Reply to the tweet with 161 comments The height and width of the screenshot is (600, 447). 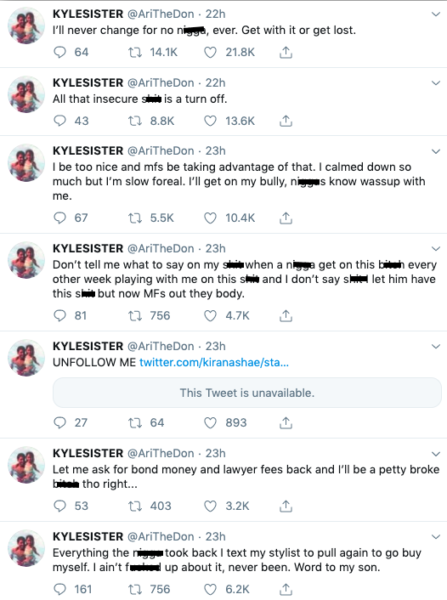(60, 589)
